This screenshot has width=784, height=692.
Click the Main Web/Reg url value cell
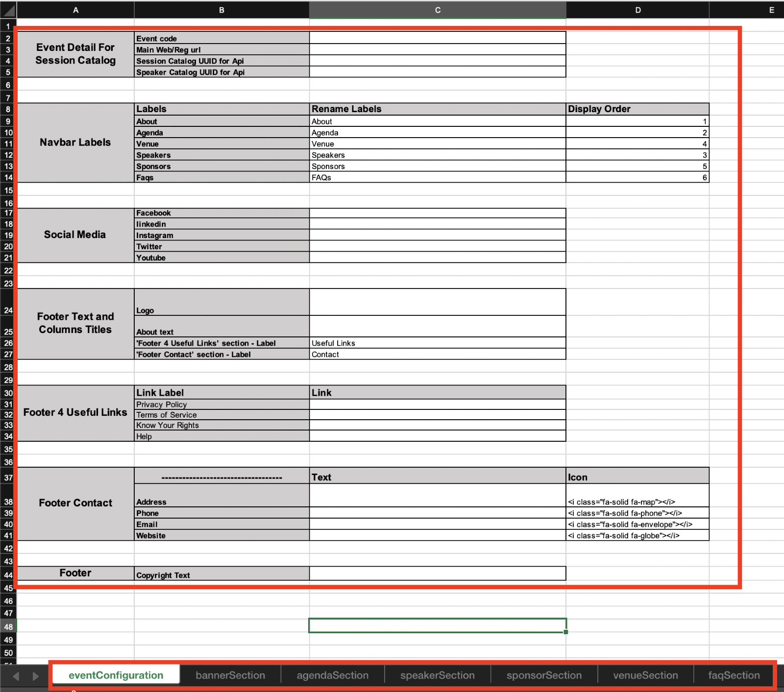(x=438, y=49)
